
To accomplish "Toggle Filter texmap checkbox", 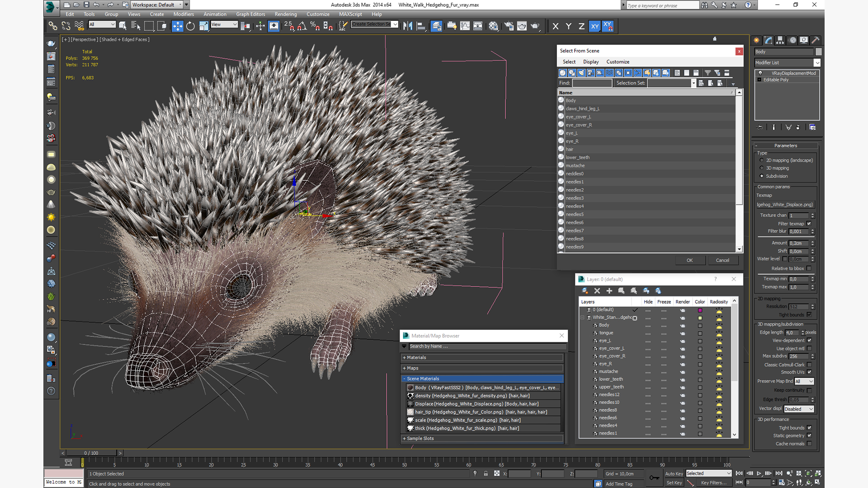I will (x=809, y=224).
